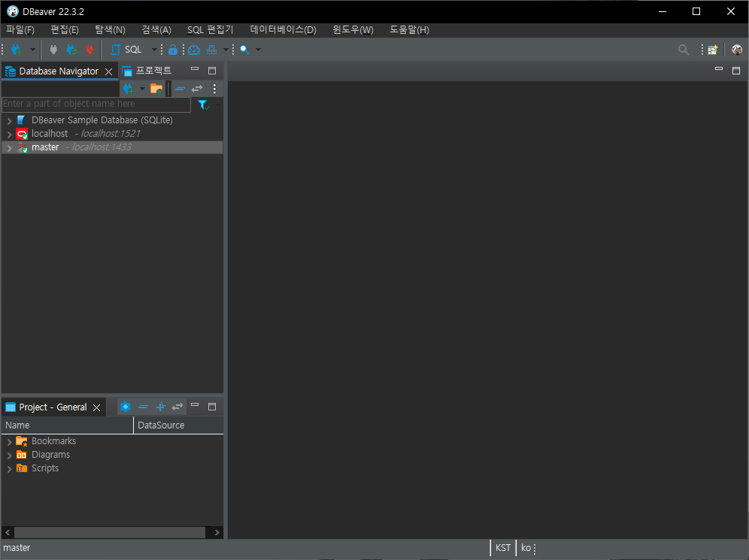Open the 도움말(H) menu
The width and height of the screenshot is (749, 560).
click(x=409, y=29)
